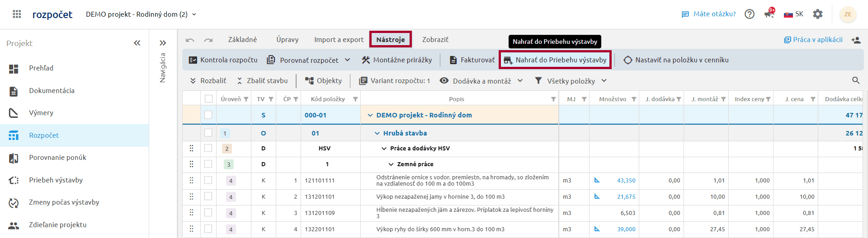Toggle the select-all header checkbox

tap(208, 99)
